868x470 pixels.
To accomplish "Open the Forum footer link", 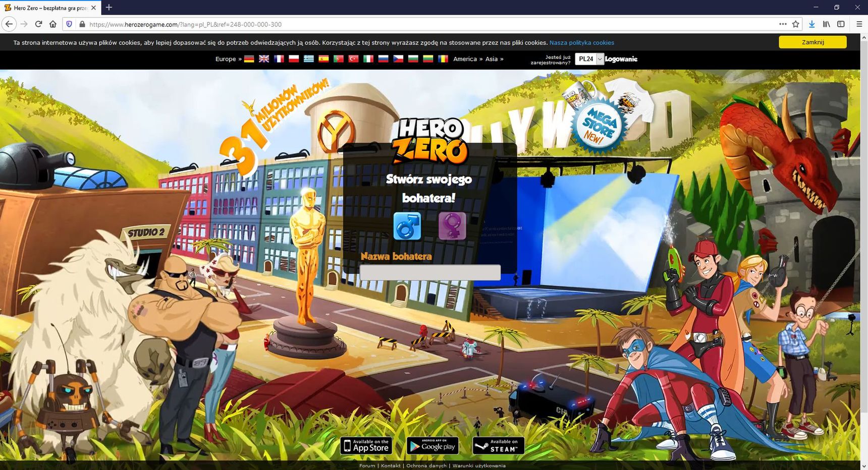I will coord(367,465).
